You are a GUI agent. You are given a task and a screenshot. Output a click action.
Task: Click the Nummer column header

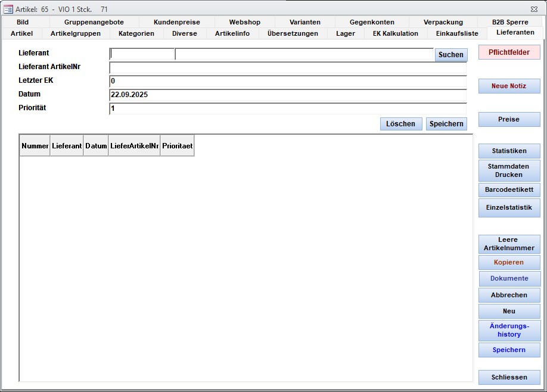35,146
